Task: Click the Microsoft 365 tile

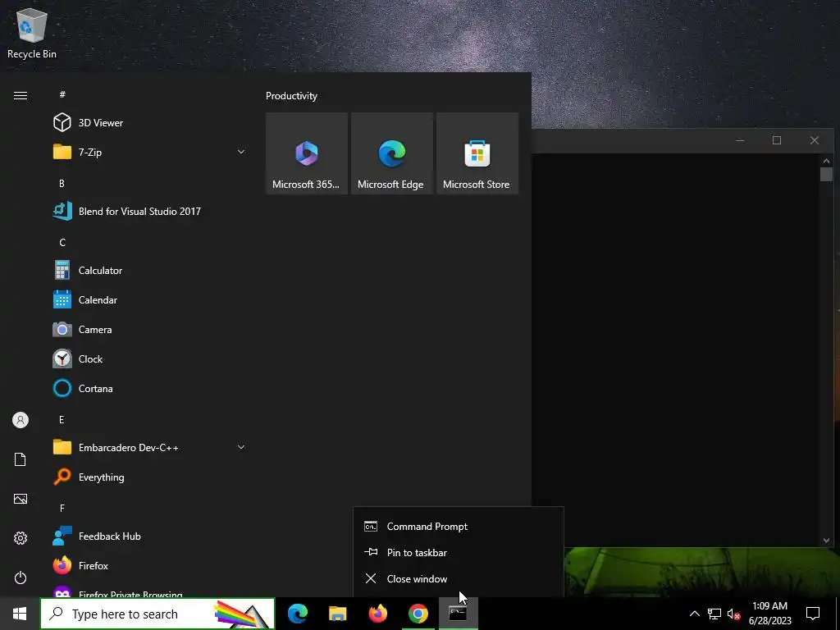Action: (x=307, y=153)
